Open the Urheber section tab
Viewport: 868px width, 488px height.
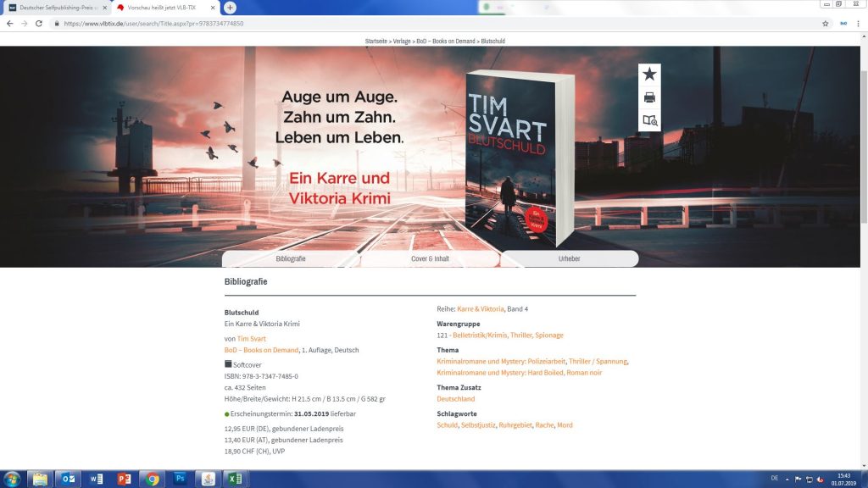tap(569, 259)
